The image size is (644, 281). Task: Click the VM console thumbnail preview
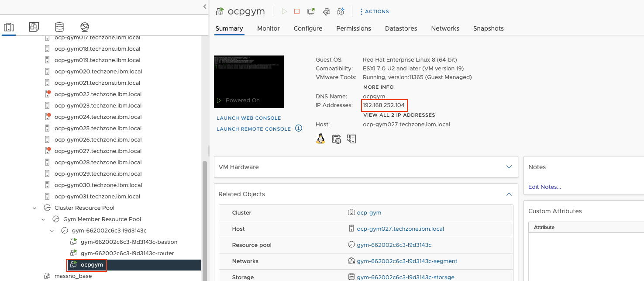pos(249,82)
